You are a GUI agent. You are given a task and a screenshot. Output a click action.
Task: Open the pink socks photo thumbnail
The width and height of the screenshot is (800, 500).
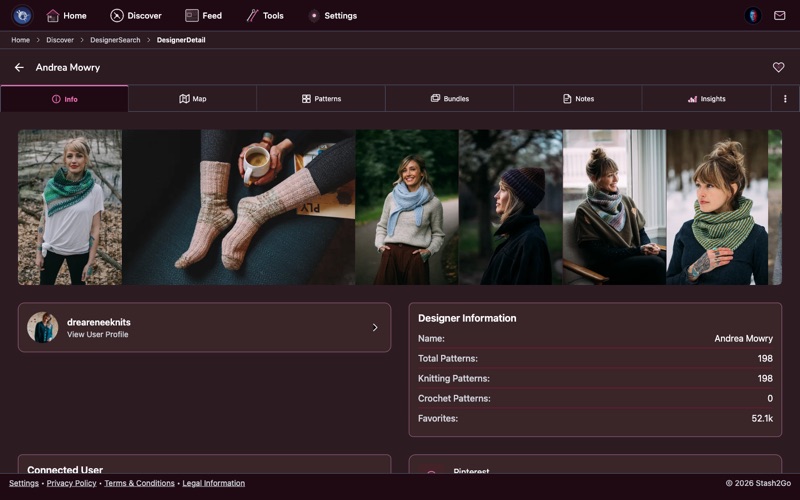239,207
